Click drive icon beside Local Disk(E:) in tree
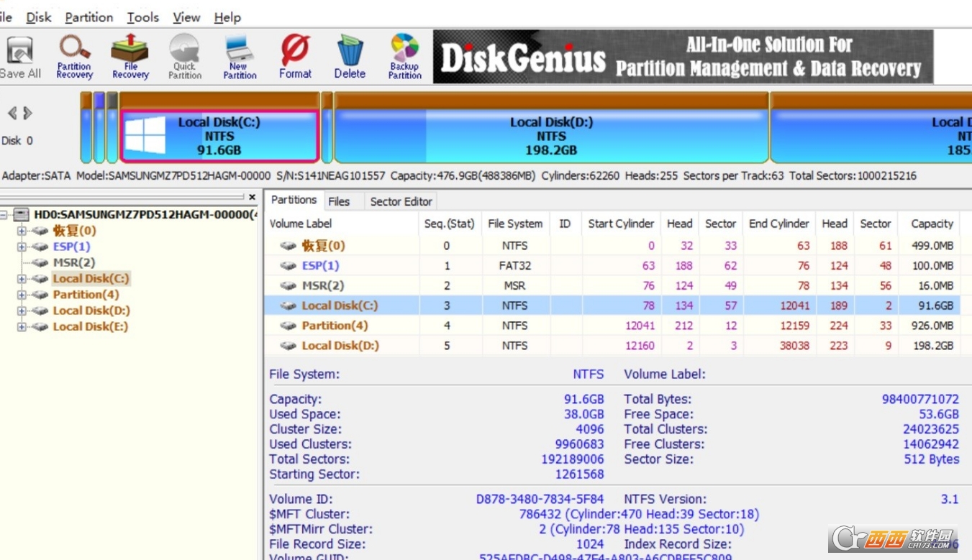The width and height of the screenshot is (972, 560). [40, 326]
